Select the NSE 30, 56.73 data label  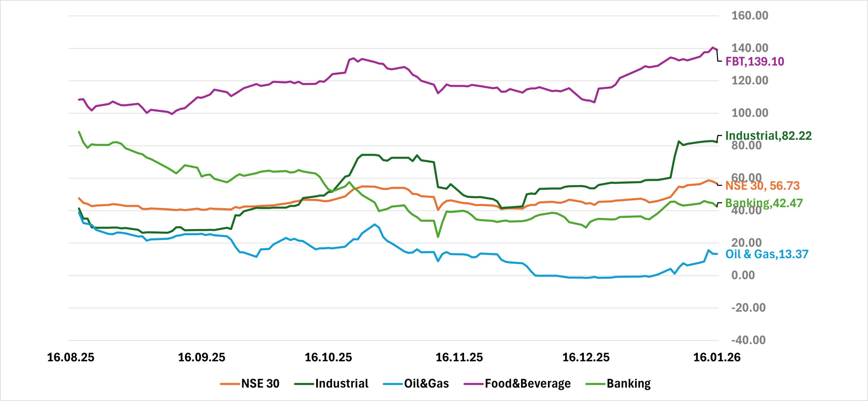(x=762, y=186)
